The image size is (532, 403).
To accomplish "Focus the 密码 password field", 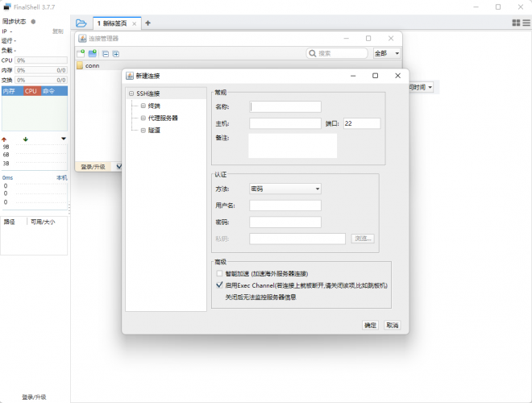I will click(285, 222).
